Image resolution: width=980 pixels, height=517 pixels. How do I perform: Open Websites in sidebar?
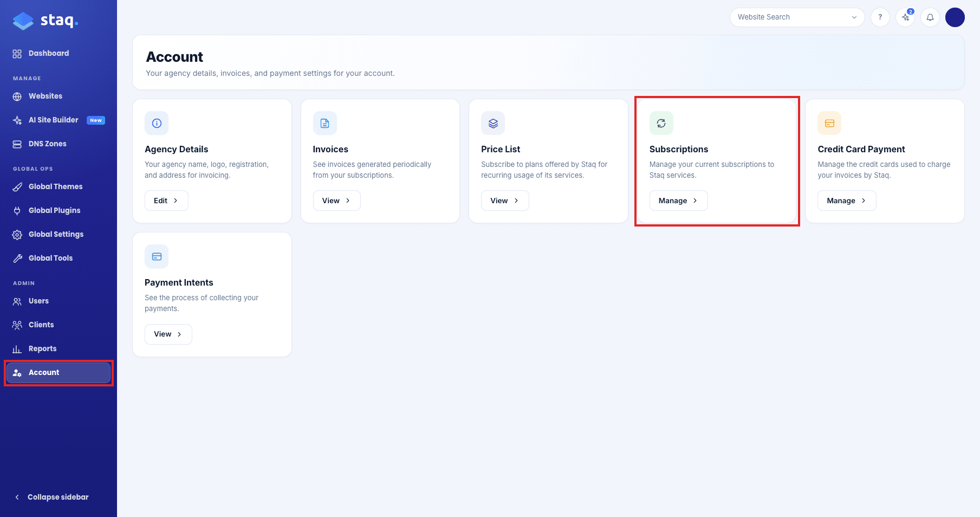click(x=59, y=96)
